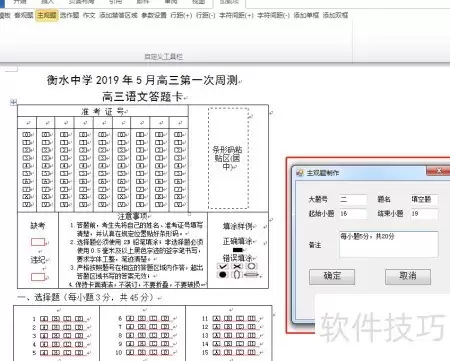
Task: Click the 大题号 input field
Action: [353, 200]
